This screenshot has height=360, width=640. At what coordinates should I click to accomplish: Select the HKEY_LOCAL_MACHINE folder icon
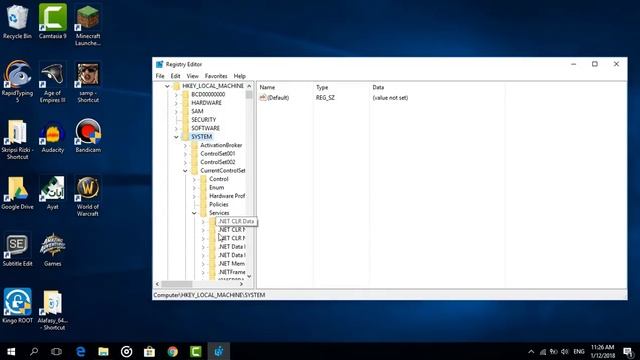pyautogui.click(x=176, y=86)
